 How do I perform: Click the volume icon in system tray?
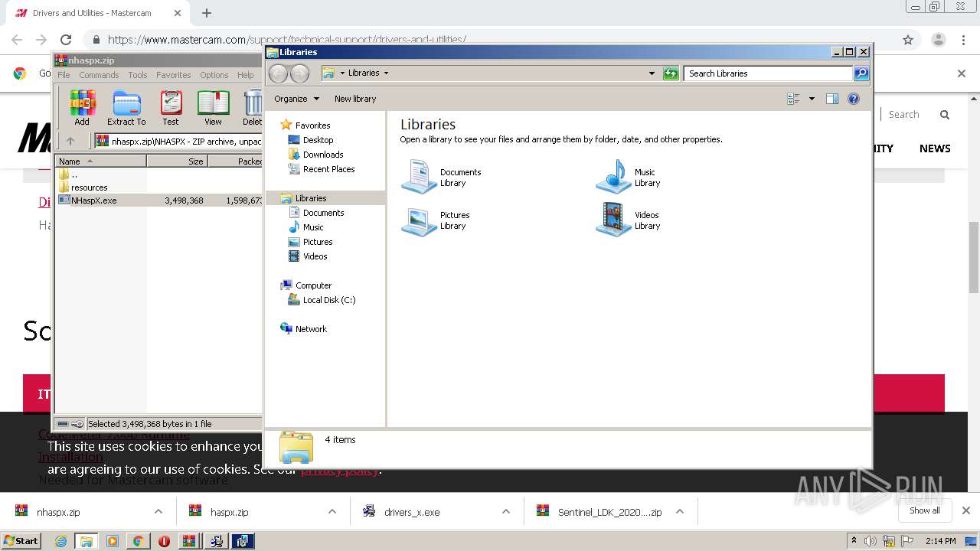point(871,541)
